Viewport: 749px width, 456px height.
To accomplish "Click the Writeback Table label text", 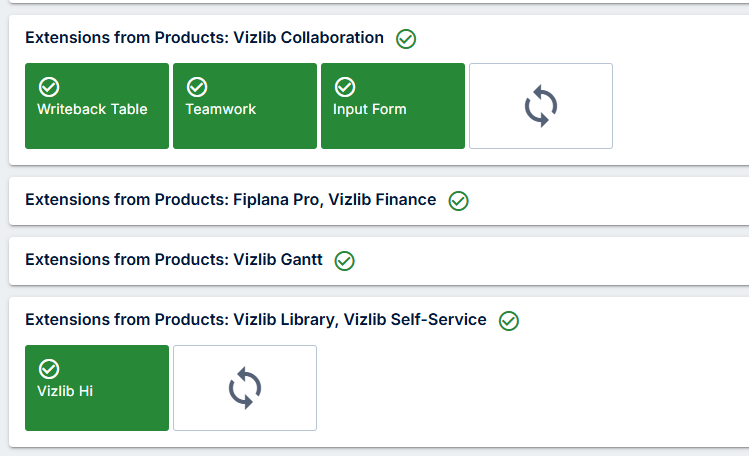I will [x=92, y=109].
